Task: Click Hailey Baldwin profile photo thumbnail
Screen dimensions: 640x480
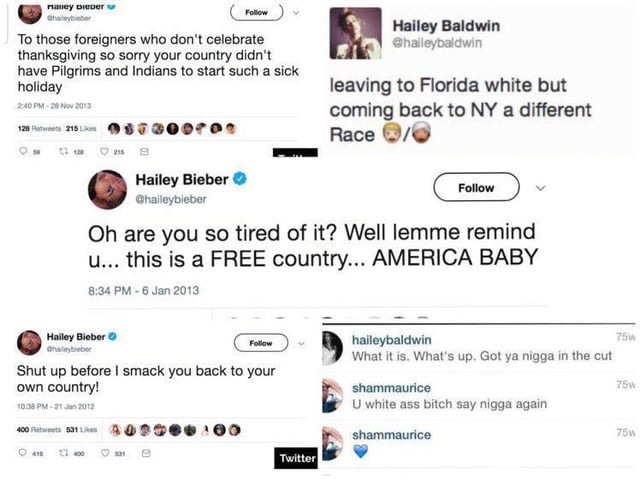Action: click(356, 33)
